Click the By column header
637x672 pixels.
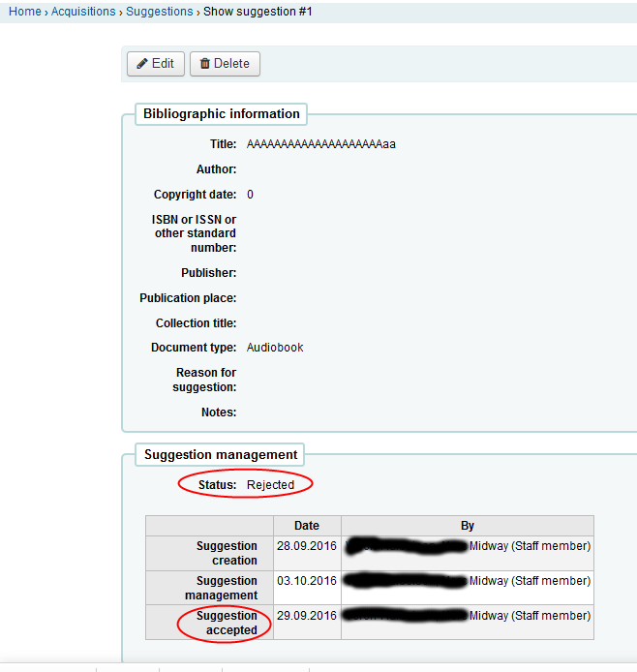468,526
